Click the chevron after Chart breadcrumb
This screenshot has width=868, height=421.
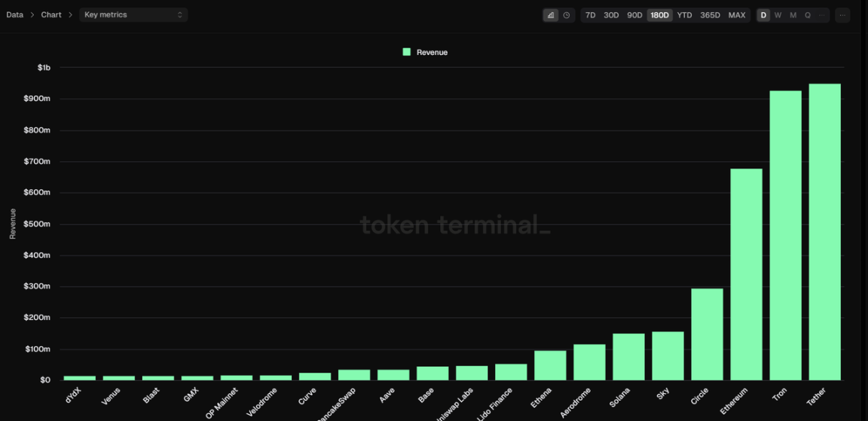[71, 15]
